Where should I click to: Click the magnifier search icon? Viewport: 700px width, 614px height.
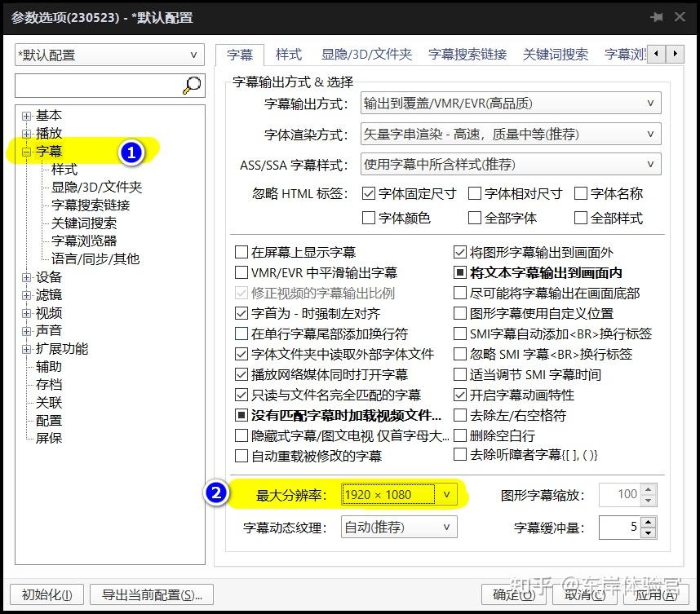(191, 85)
